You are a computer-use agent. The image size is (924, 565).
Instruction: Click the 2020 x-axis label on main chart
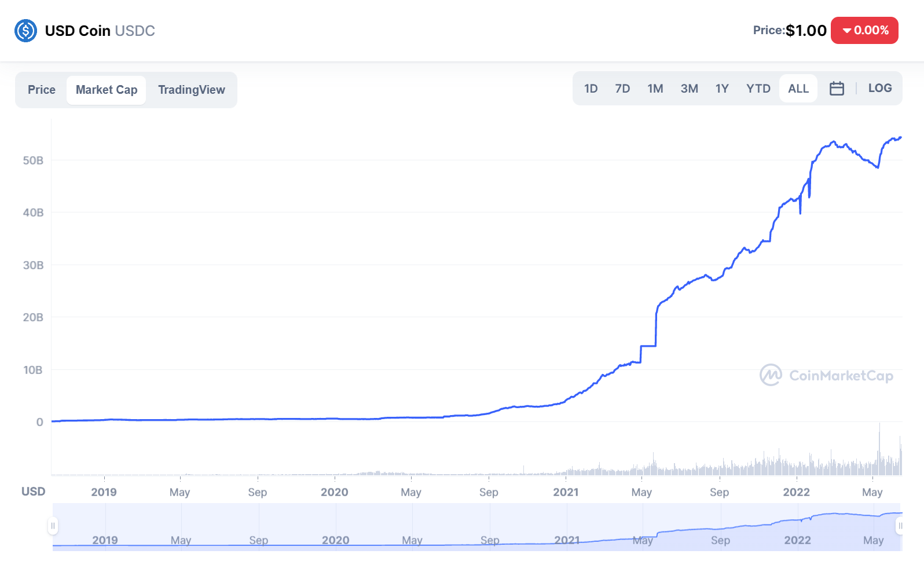pyautogui.click(x=335, y=492)
